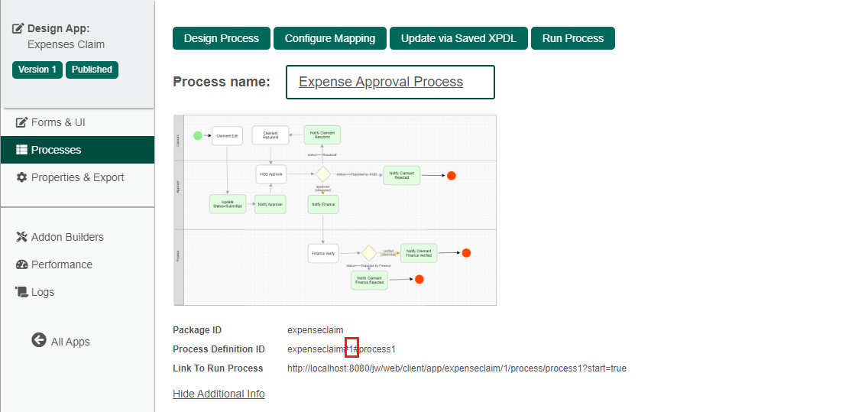The height and width of the screenshot is (412, 868).
Task: Click the expenseclaim Package ID value
Action: [315, 330]
